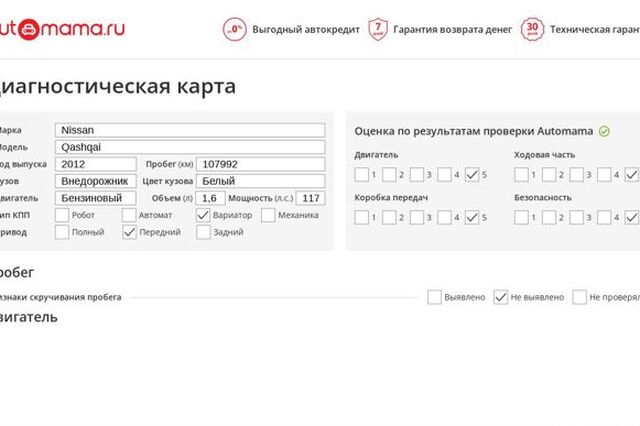Screen dimensions: 640x426
Task: Click the Объем field showing 1,6
Action: click(x=210, y=198)
